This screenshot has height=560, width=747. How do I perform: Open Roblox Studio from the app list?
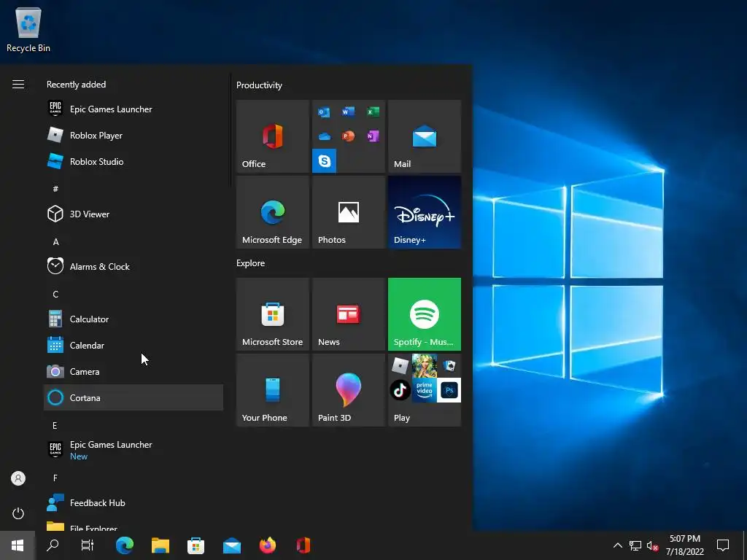pyautogui.click(x=133, y=161)
